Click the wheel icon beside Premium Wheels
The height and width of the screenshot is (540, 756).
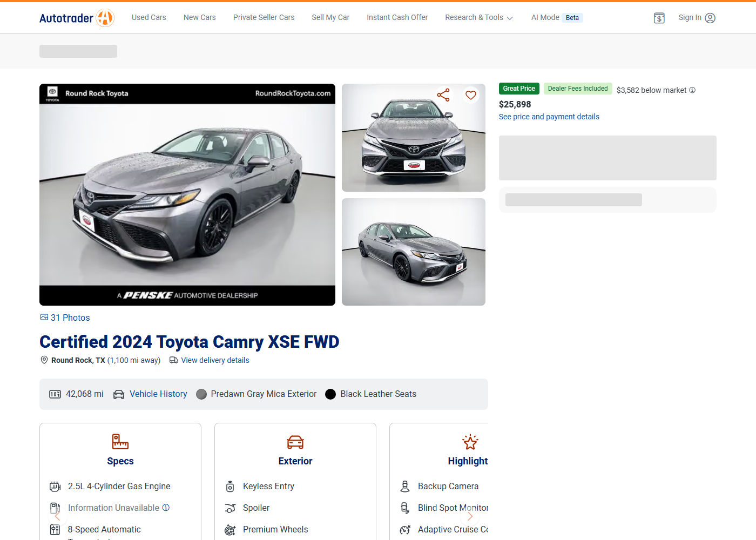pos(230,530)
